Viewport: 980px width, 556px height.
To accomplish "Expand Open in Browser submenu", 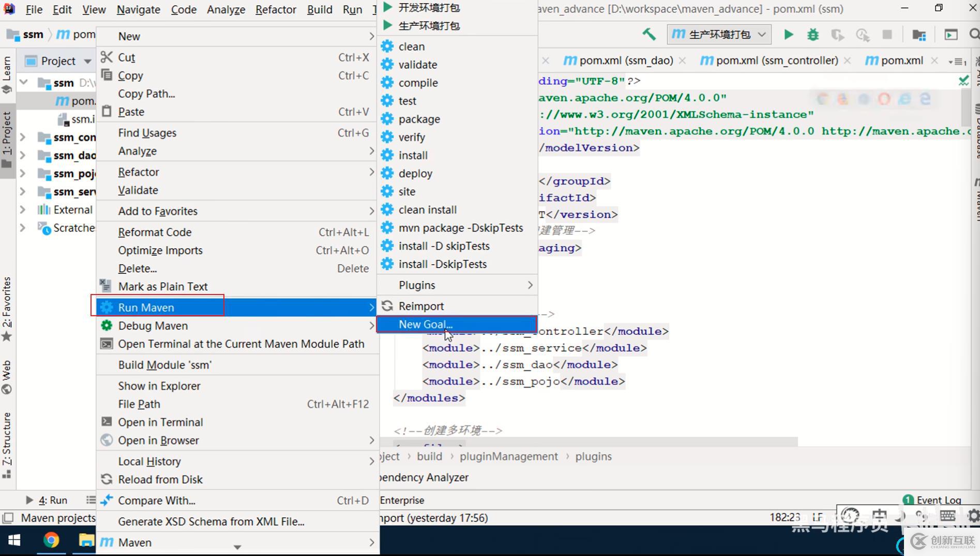I will pyautogui.click(x=237, y=440).
